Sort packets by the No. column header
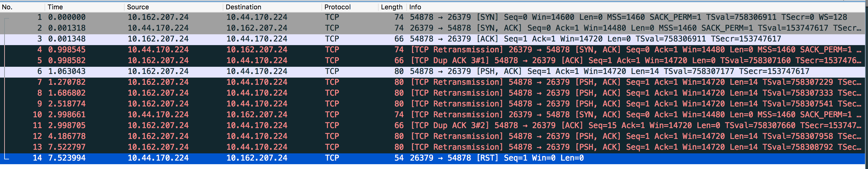The image size is (868, 169). point(22,7)
